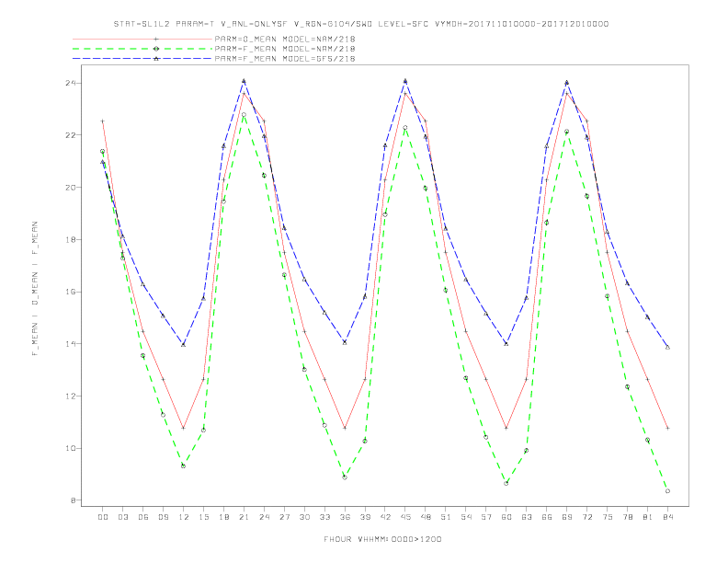Click the red legend line plus marker
The width and height of the screenshot is (728, 563).
point(156,39)
